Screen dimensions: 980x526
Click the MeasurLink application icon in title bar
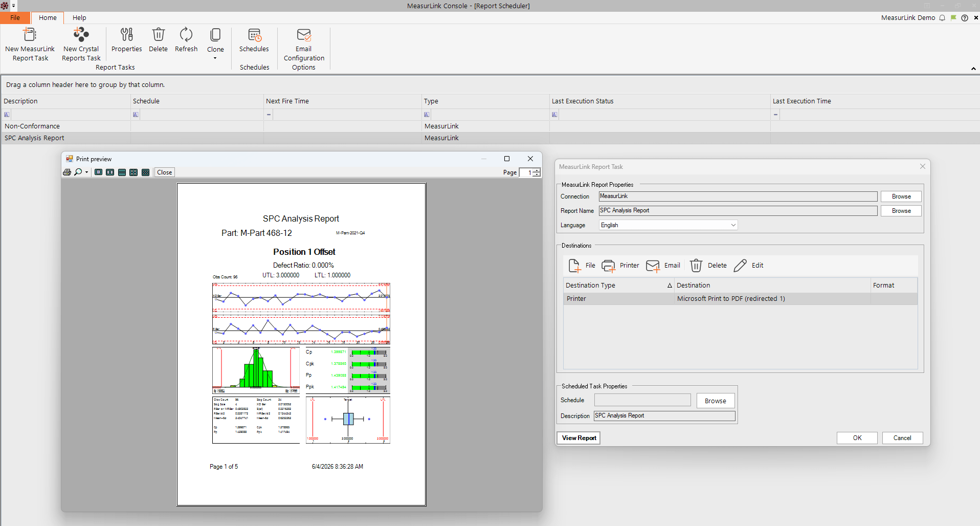click(5, 6)
